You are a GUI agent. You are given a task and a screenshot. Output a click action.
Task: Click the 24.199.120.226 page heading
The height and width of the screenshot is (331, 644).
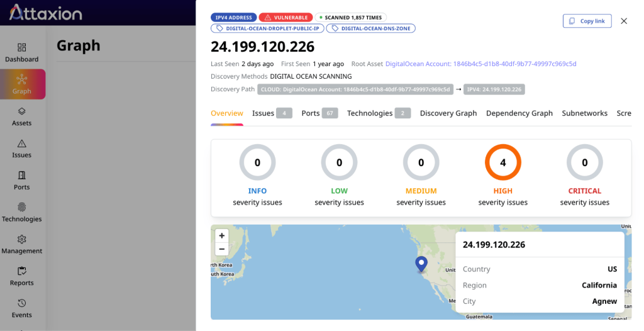point(262,47)
